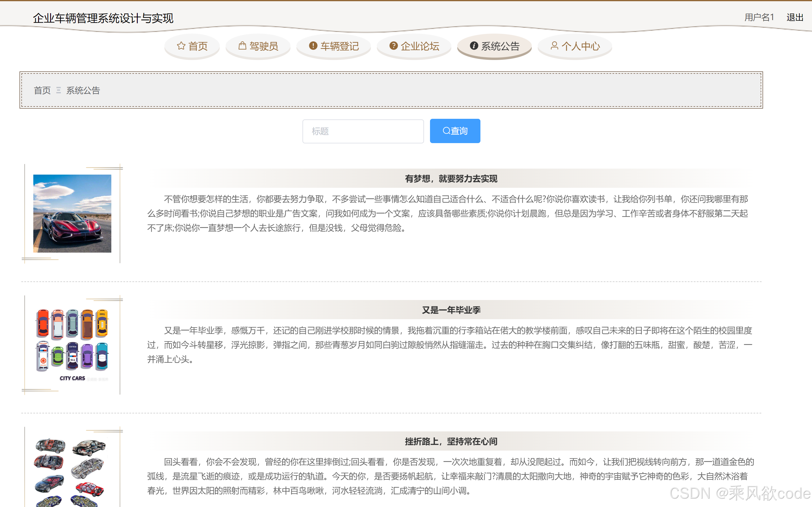
Task: Click the breadcrumb separator icon after 首页
Action: (x=58, y=90)
